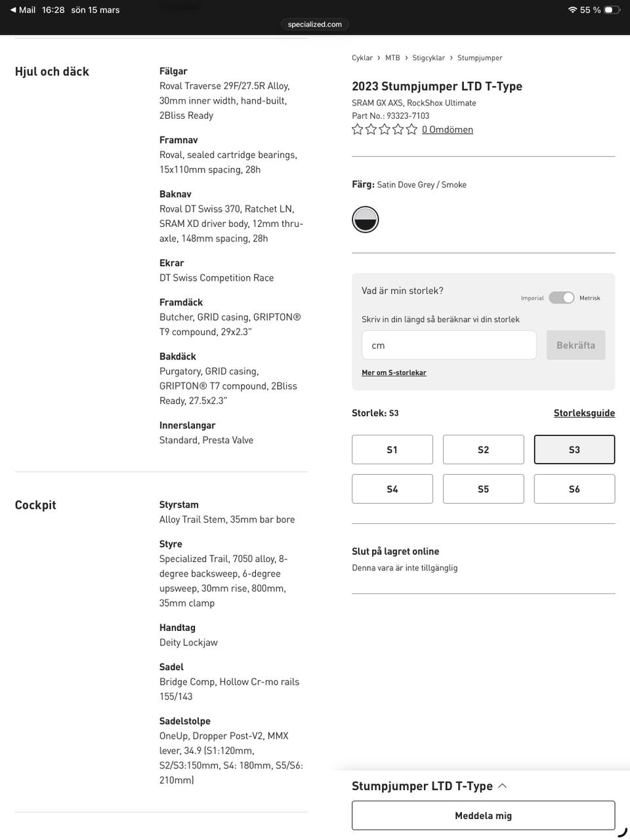Click the fifth review star icon
The width and height of the screenshot is (630, 840).
(411, 129)
